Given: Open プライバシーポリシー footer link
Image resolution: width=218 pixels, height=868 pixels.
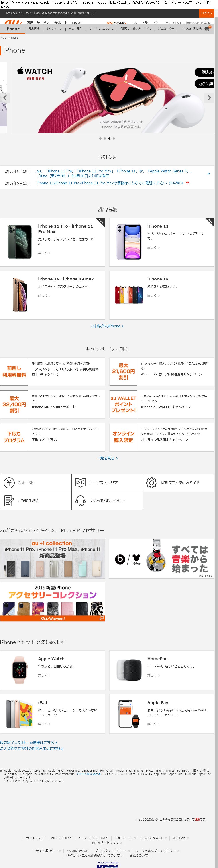Looking at the screenshot, I should [110, 851].
